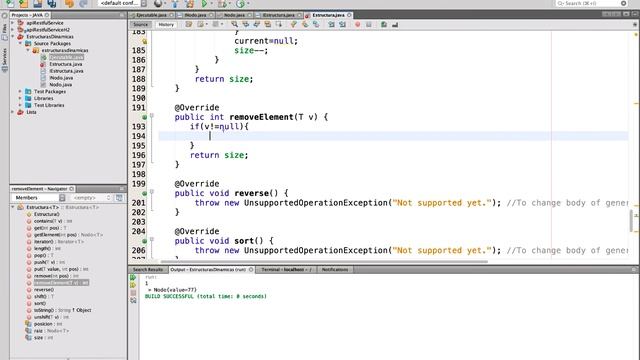
Task: Select the size field in Navigator
Action: click(44, 338)
